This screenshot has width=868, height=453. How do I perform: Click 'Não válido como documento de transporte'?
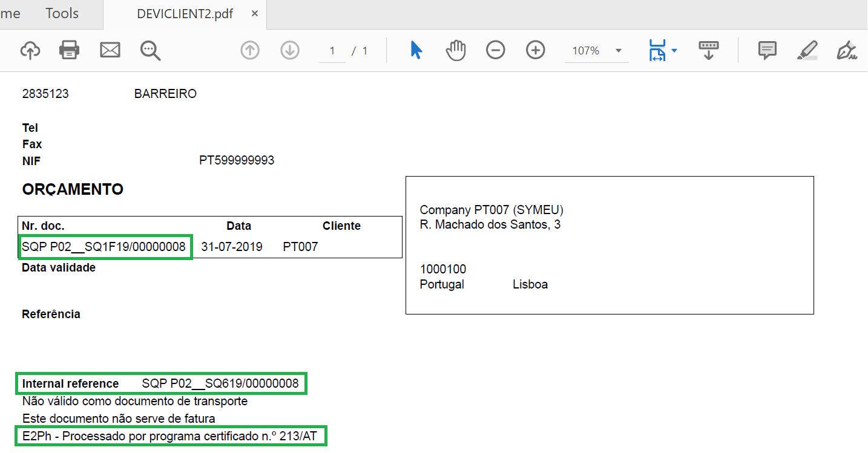[135, 401]
